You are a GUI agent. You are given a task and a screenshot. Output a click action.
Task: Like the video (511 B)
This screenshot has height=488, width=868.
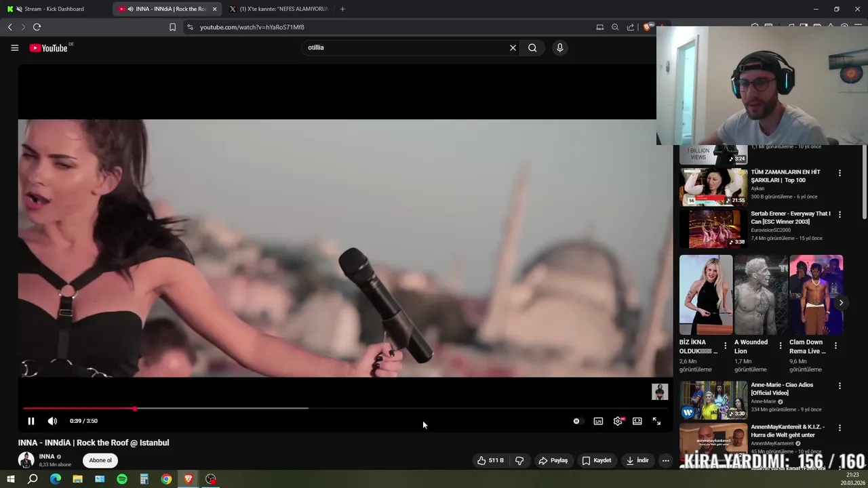490,460
